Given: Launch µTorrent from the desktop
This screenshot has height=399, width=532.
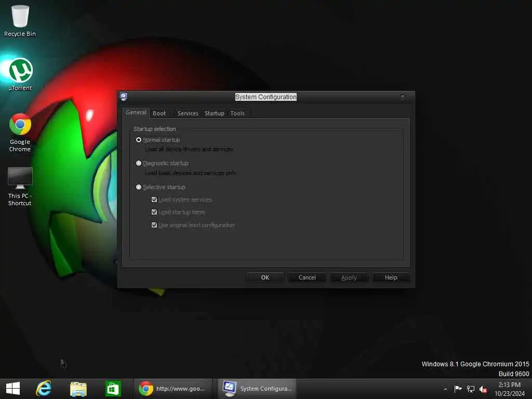Looking at the screenshot, I should pyautogui.click(x=20, y=74).
